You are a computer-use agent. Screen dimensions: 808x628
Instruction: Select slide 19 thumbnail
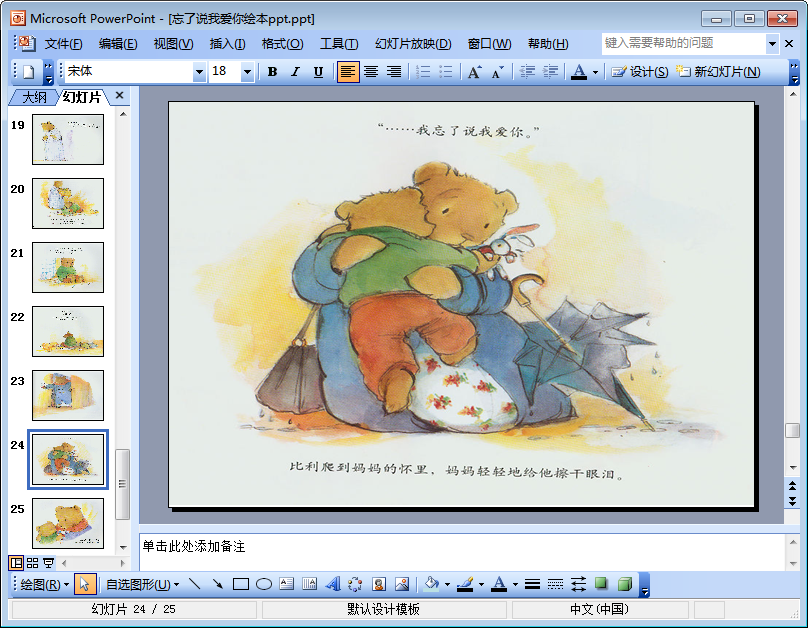click(x=68, y=140)
